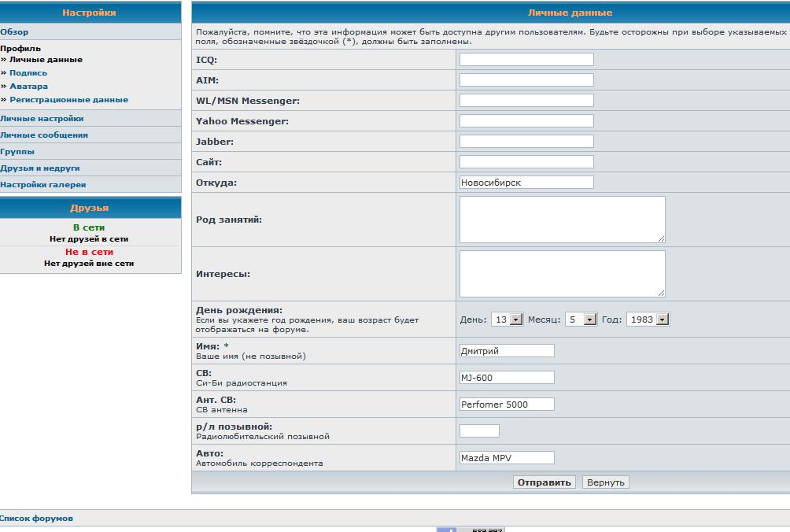Viewport: 790px width, 532px height.
Task: Open Друзья и недруги section
Action: click(x=40, y=168)
